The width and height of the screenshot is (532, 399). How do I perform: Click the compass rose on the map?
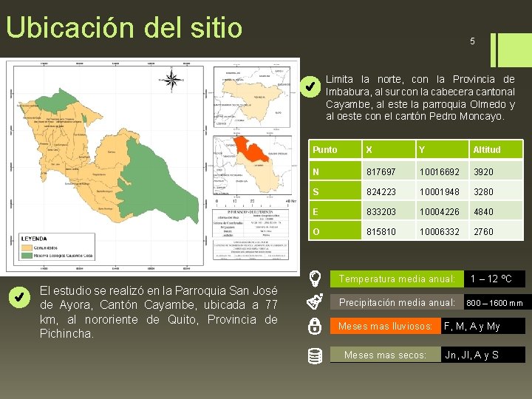[172, 81]
